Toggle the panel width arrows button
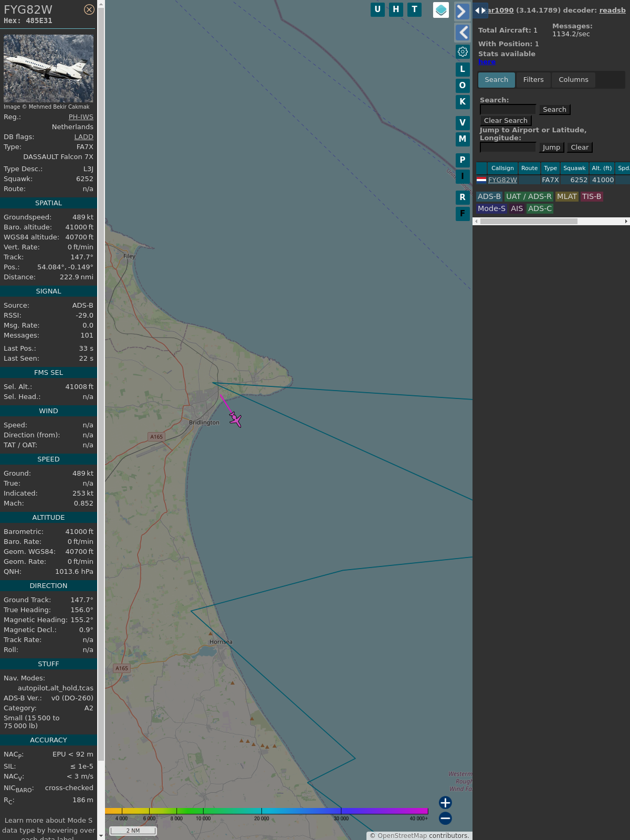Viewport: 630px width, 840px height. pyautogui.click(x=480, y=10)
